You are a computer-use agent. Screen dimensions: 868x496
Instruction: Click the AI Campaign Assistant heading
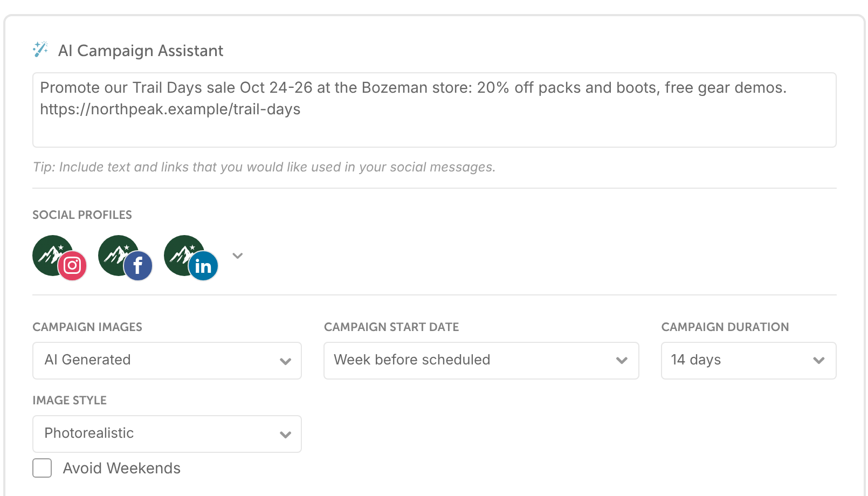click(x=141, y=51)
